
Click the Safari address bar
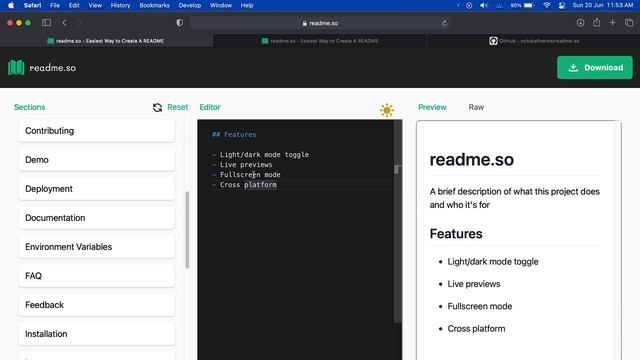pos(320,23)
